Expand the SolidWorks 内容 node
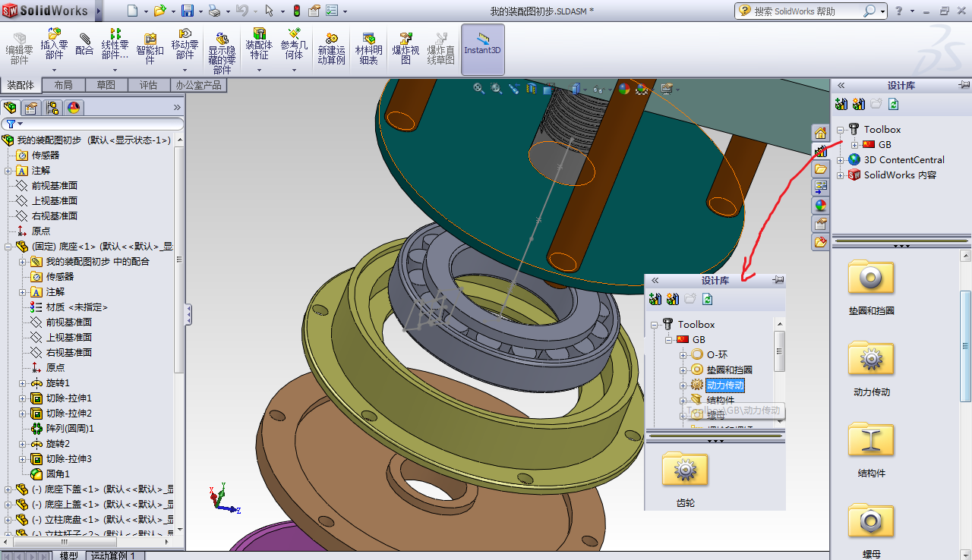The height and width of the screenshot is (560, 972). (x=841, y=175)
